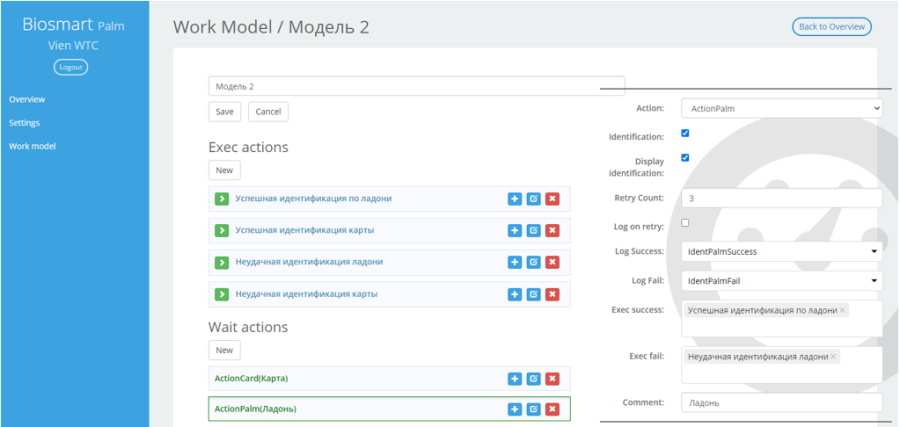Click plus icon for ActionCard(Карта)

515,379
